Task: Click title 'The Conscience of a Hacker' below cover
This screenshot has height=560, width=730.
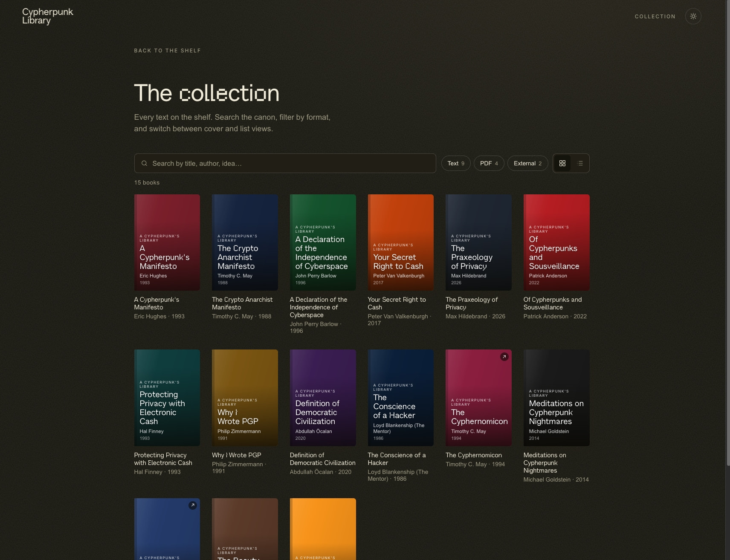Action: (x=397, y=459)
